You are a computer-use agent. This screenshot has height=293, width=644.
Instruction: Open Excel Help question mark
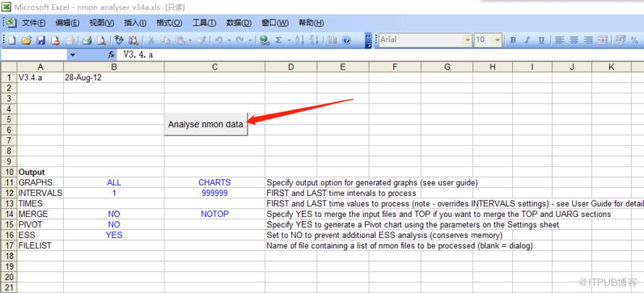click(x=346, y=41)
